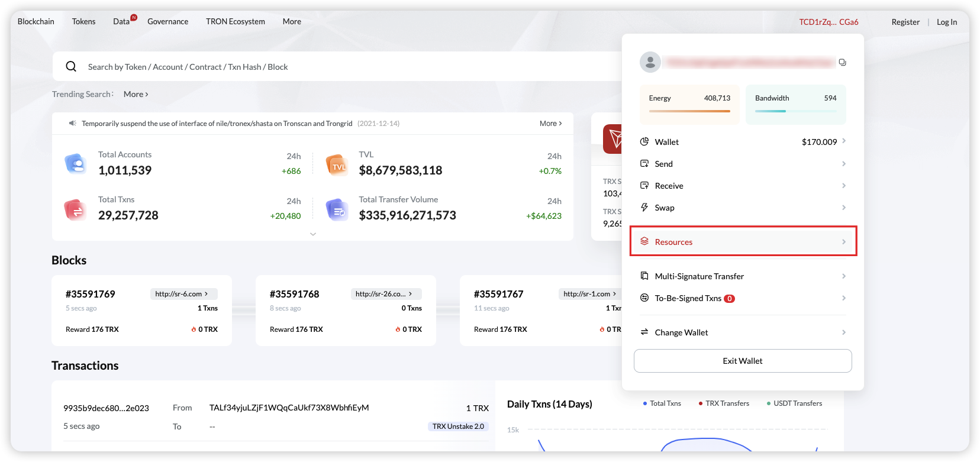Expand the stats panel down chevron
The width and height of the screenshot is (980, 462).
[x=313, y=234]
